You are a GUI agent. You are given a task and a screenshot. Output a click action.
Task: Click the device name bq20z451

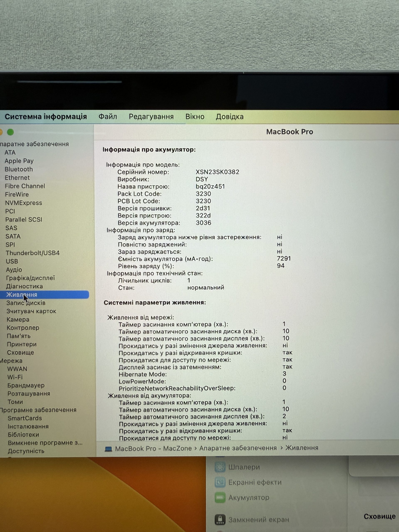click(210, 186)
